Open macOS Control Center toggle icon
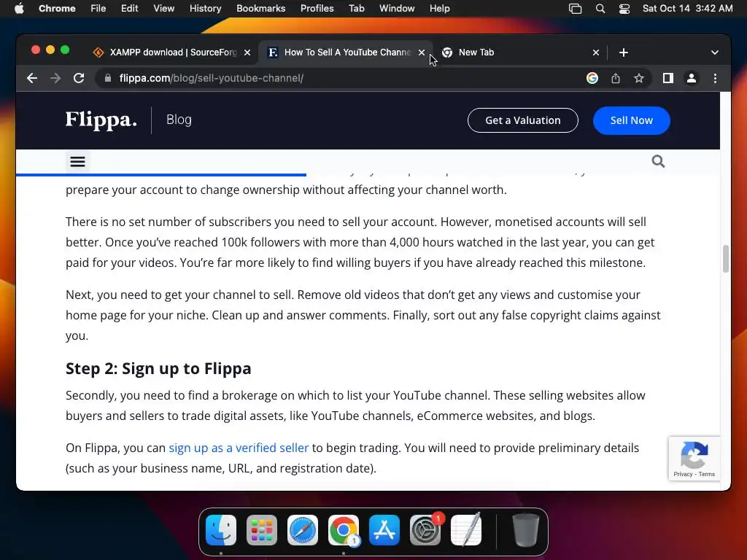 [624, 9]
